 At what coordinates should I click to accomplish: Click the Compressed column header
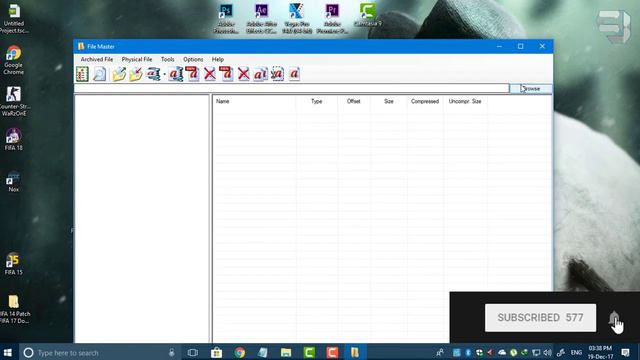(x=425, y=101)
